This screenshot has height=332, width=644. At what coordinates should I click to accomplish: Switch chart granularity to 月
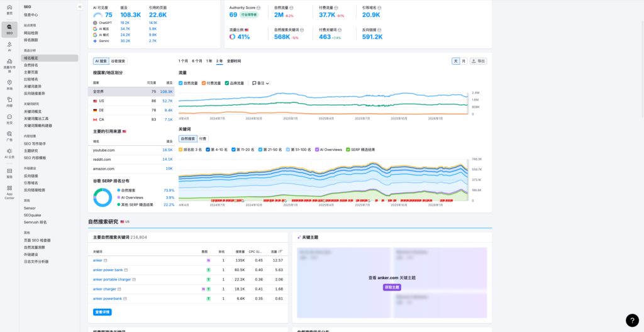pos(464,61)
